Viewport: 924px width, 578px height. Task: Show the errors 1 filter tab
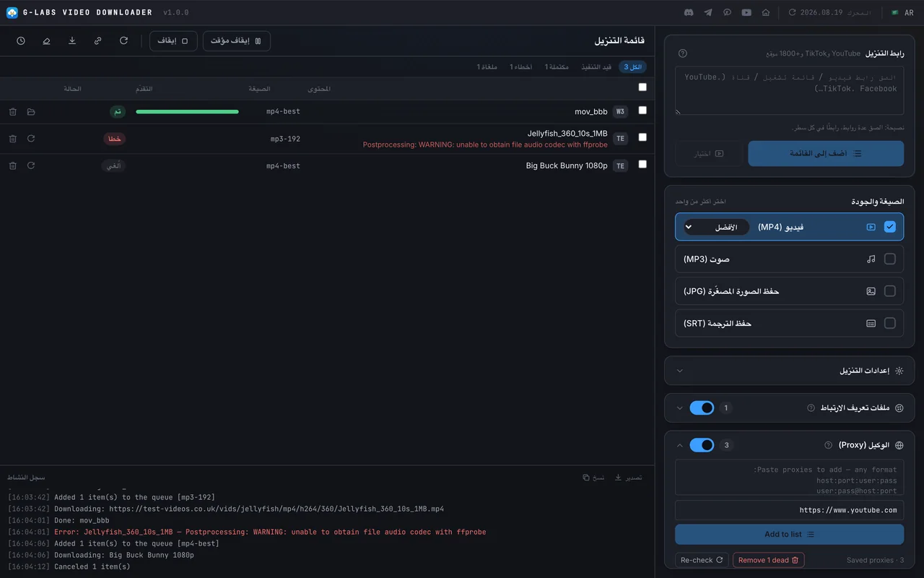click(521, 67)
